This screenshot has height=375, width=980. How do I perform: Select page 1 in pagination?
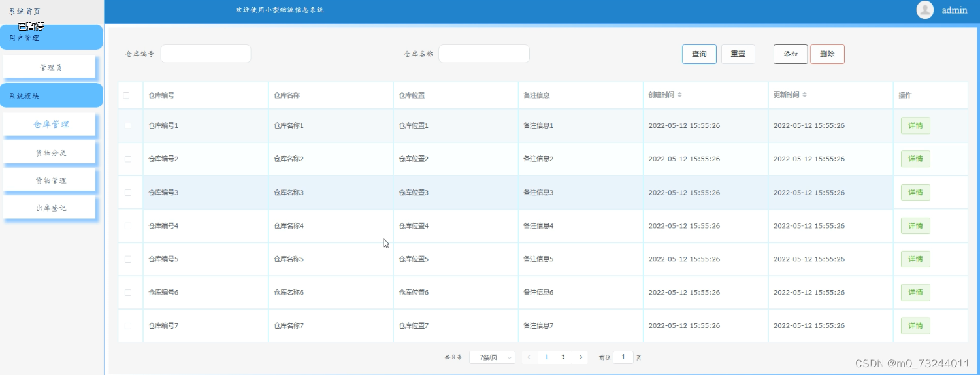547,357
